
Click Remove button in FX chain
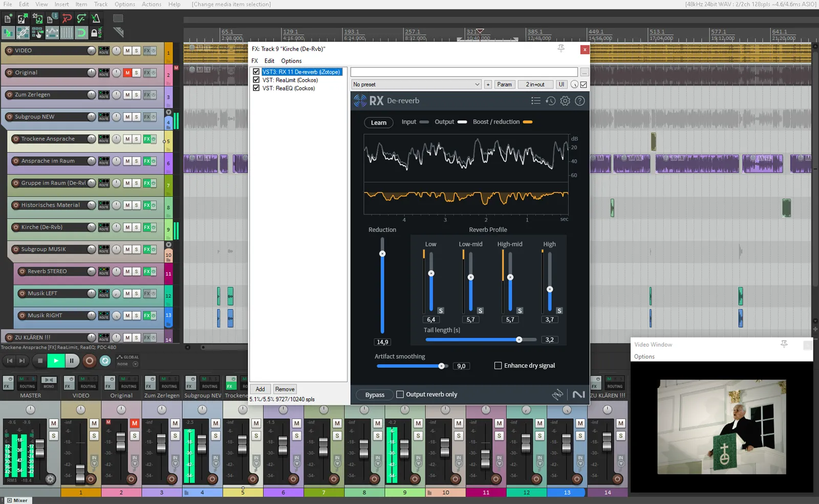[x=285, y=389]
